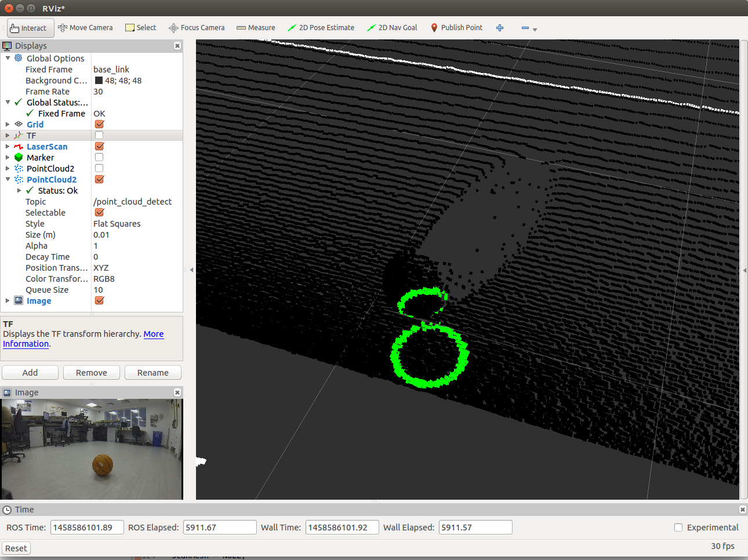Activate the Measure tool
The width and height of the screenshot is (748, 560).
pyautogui.click(x=256, y=28)
